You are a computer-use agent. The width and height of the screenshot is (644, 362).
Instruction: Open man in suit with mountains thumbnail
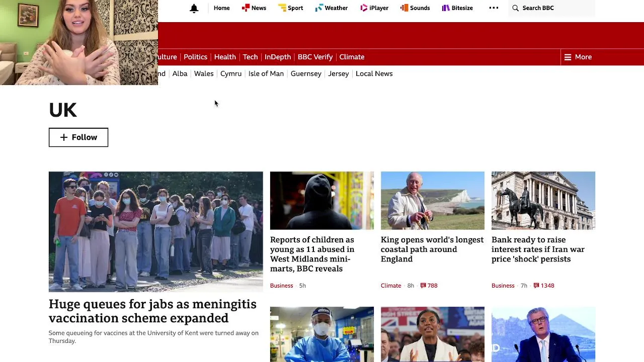click(543, 334)
